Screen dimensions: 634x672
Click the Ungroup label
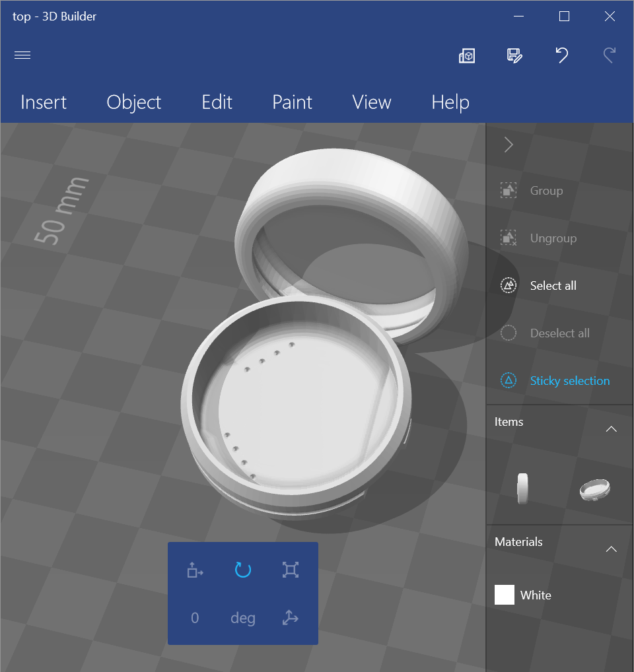tap(553, 238)
